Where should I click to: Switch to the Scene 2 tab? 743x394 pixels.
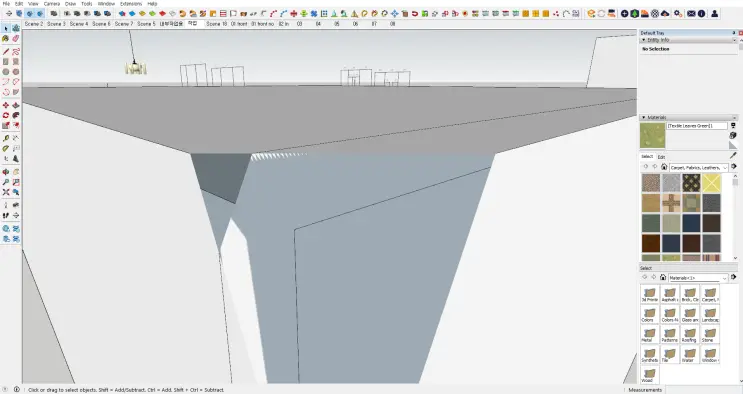click(x=34, y=24)
